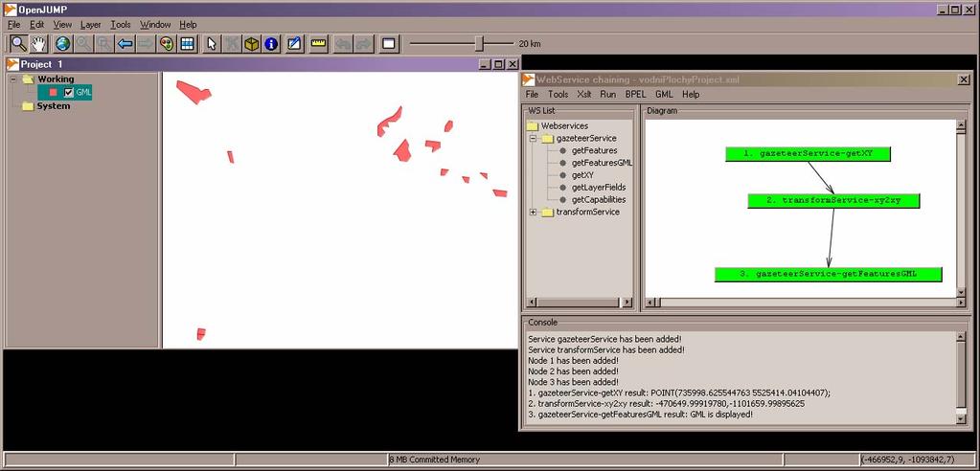Open Change Styles palette icon
Viewport: 980px width, 471px height.
167,44
